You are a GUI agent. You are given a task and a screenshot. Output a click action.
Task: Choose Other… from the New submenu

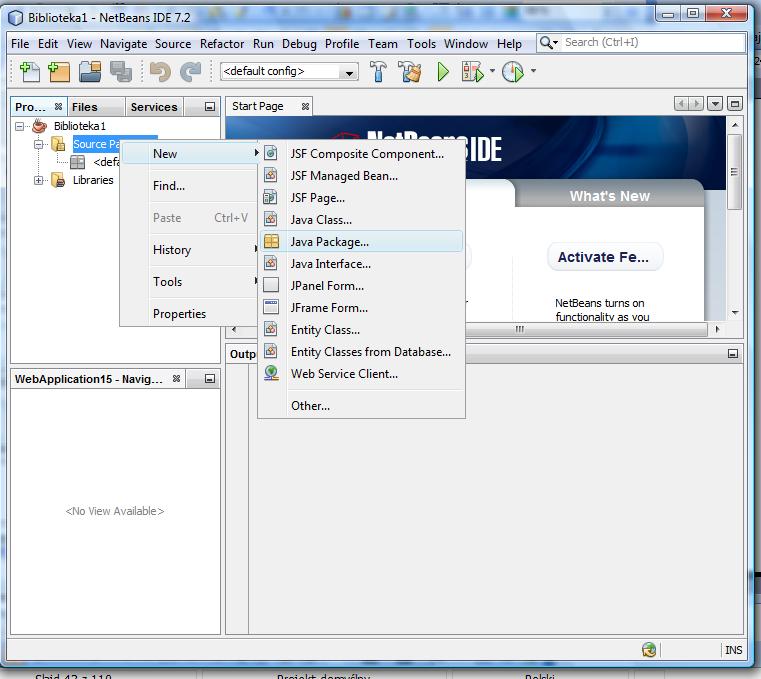[361, 405]
